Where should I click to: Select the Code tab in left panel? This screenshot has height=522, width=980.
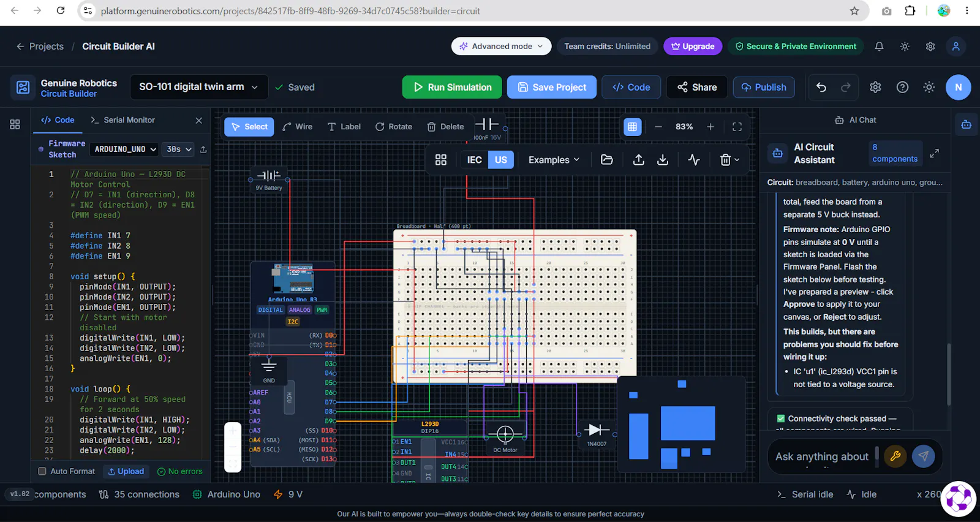pos(58,120)
